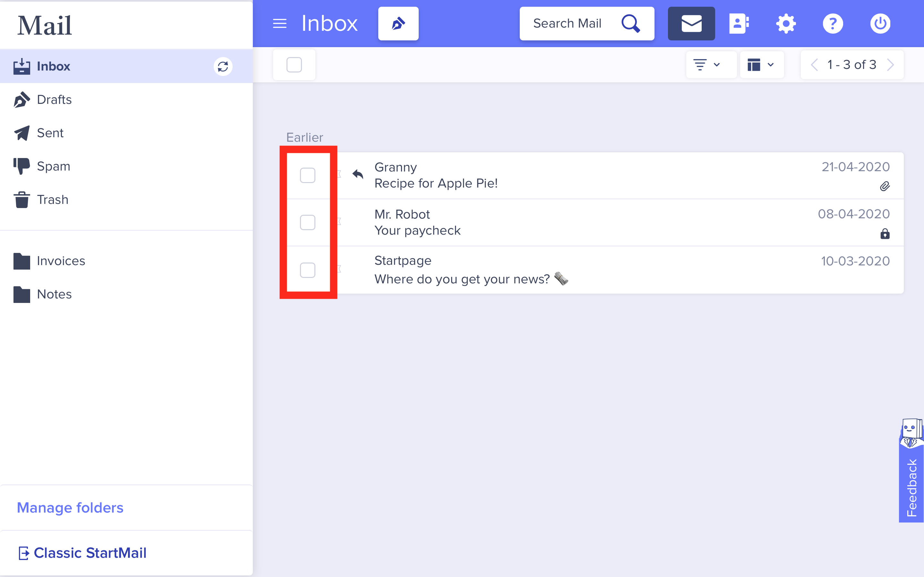This screenshot has height=577, width=924.
Task: Open the Drafts folder
Action: [54, 100]
